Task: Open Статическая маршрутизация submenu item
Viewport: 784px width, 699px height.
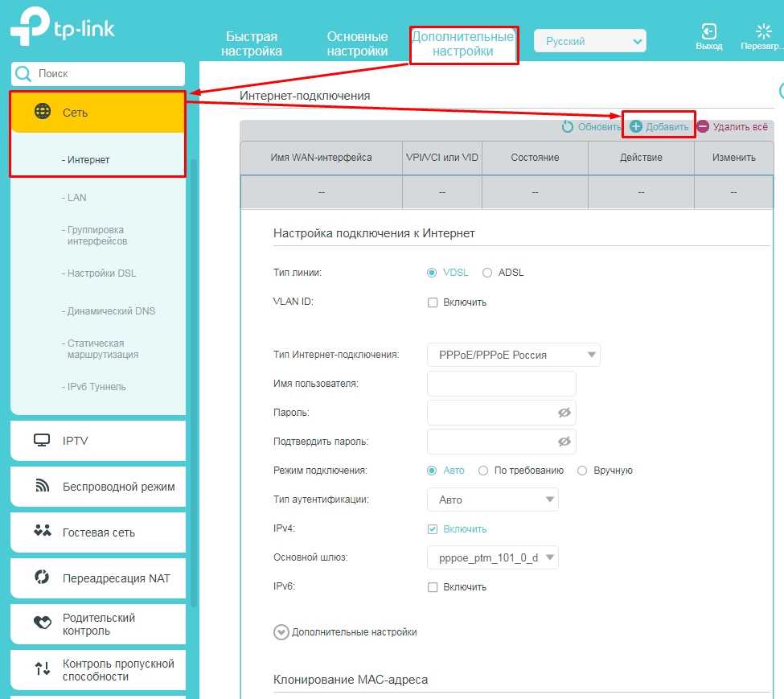Action: (102, 349)
